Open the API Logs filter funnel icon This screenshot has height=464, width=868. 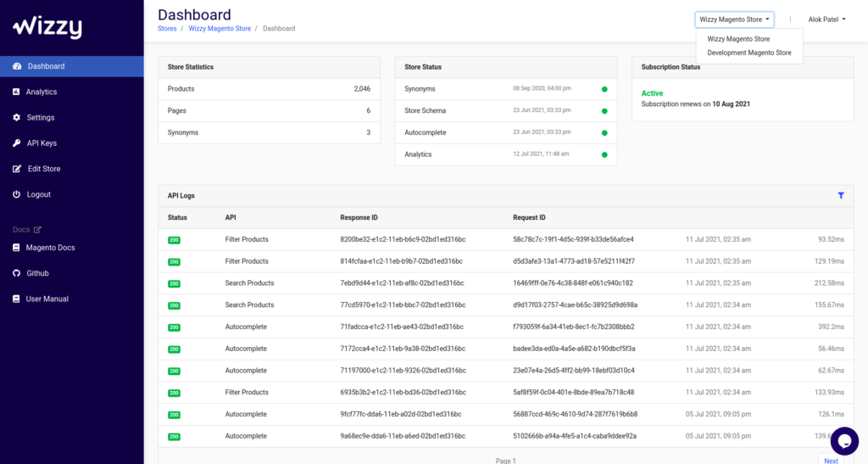(841, 195)
